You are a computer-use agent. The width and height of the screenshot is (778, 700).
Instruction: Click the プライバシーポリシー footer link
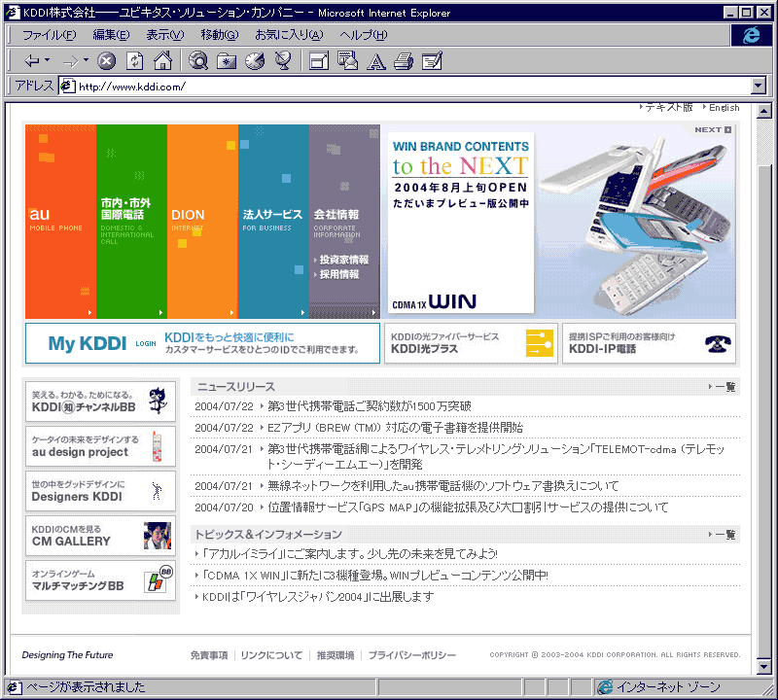point(411,655)
